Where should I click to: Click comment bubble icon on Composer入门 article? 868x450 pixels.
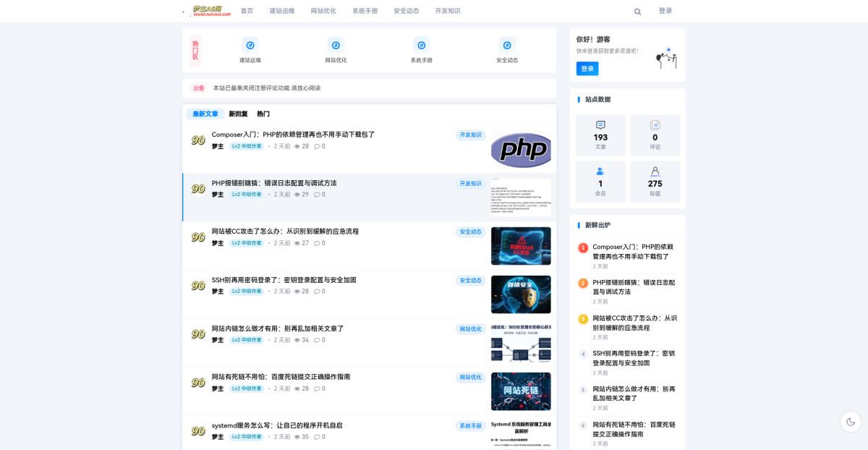[317, 146]
